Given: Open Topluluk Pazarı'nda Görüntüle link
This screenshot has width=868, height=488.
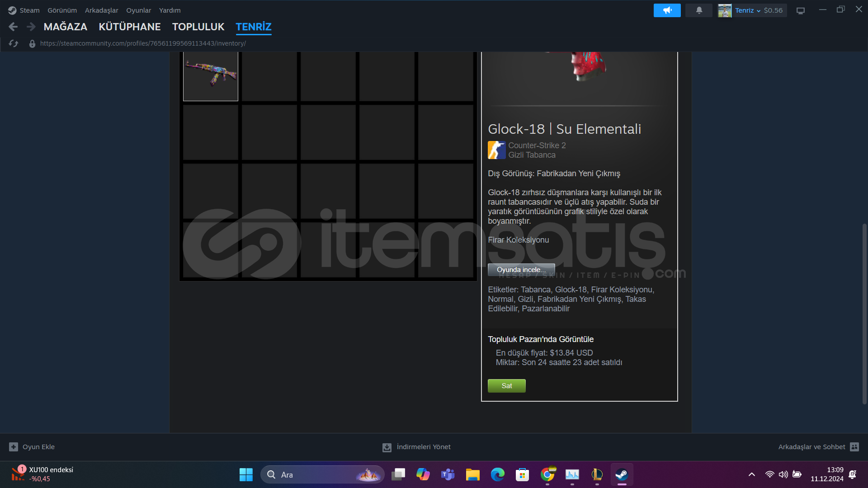Looking at the screenshot, I should (540, 339).
